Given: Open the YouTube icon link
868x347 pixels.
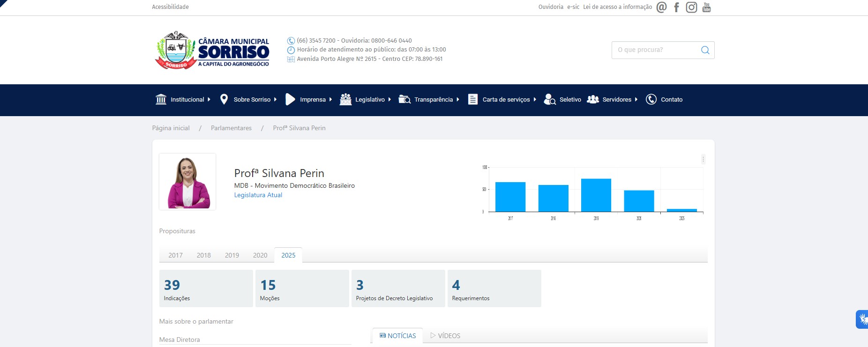Looking at the screenshot, I should pos(706,7).
